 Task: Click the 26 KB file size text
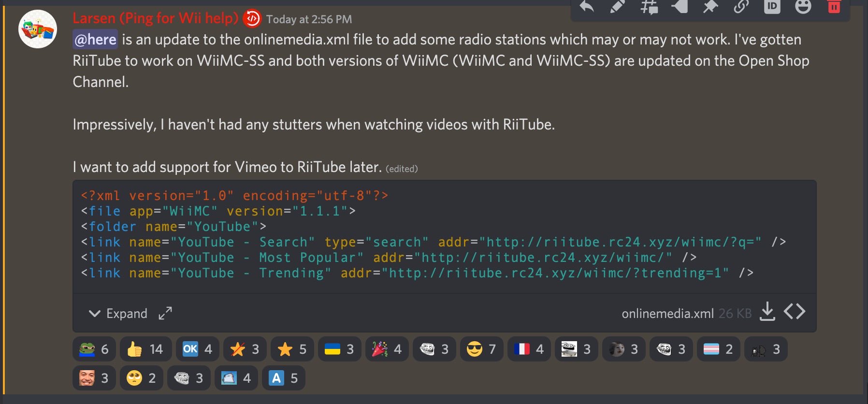point(735,314)
